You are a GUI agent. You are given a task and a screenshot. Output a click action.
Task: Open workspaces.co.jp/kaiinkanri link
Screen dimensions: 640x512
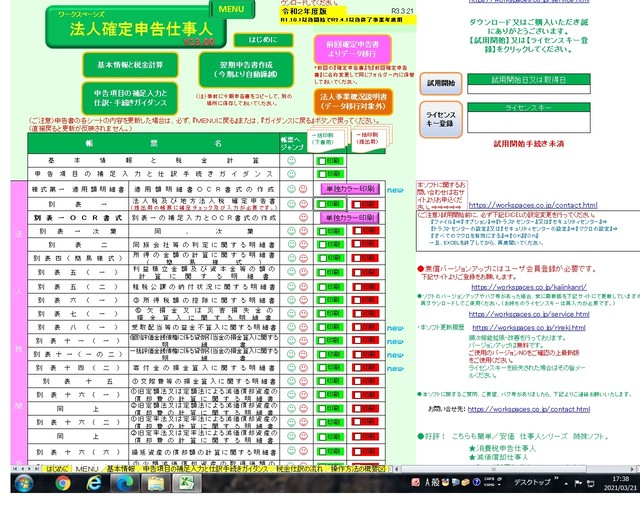[529, 287]
